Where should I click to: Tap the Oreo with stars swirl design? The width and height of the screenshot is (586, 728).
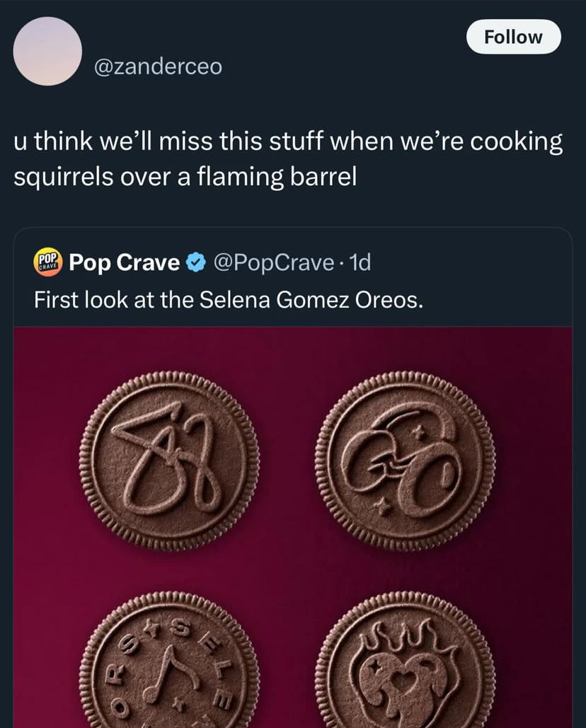(405, 461)
